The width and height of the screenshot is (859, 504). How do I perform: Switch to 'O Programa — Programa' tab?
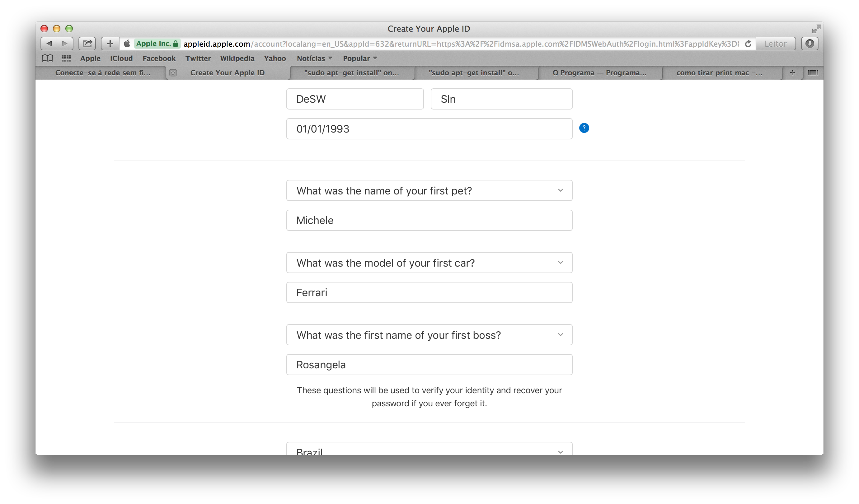coord(599,72)
